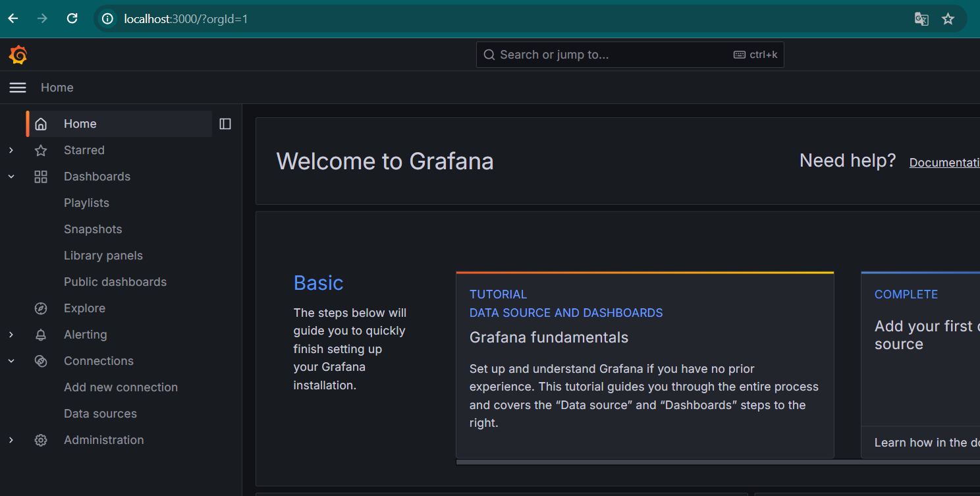Click the Connections icon in sidebar
This screenshot has height=496, width=980.
[41, 361]
